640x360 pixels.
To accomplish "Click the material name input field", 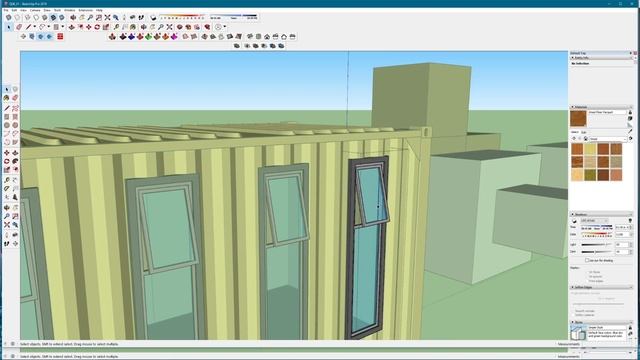I will point(607,112).
